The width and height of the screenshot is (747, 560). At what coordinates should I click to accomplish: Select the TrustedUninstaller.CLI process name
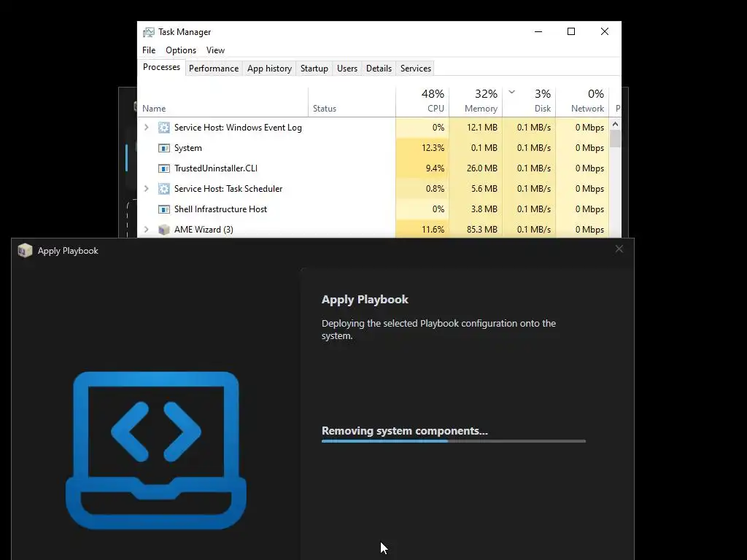(216, 168)
